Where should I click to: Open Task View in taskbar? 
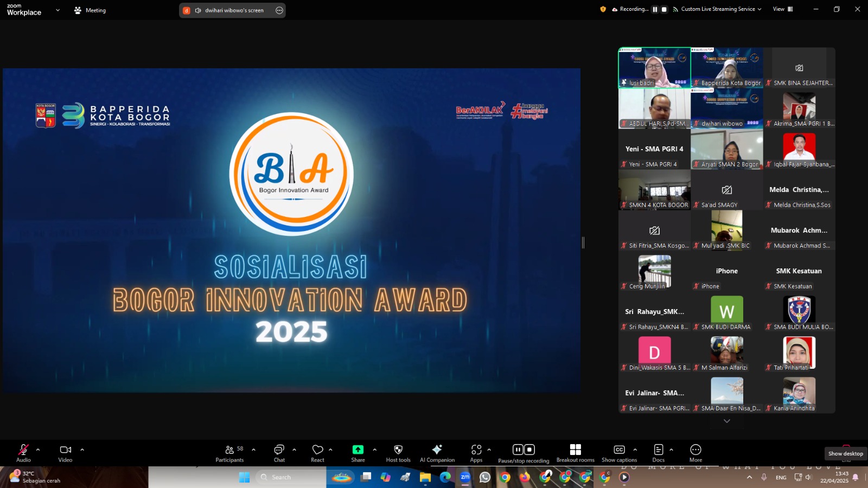click(x=366, y=477)
